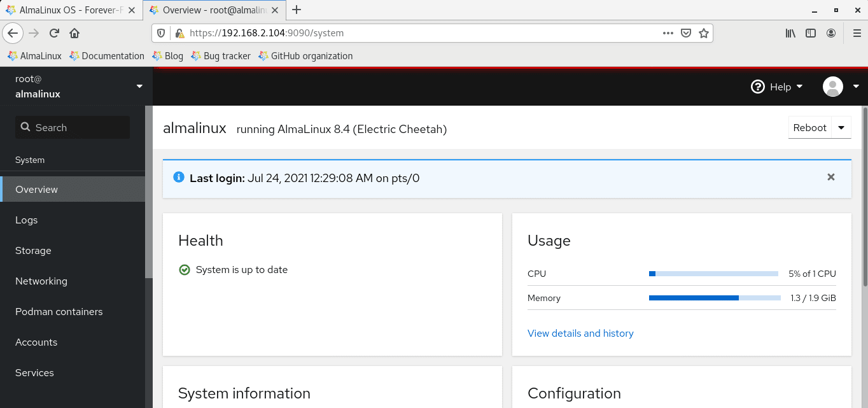This screenshot has width=868, height=408.
Task: Open Services in the sidebar
Action: pyautogui.click(x=73, y=372)
